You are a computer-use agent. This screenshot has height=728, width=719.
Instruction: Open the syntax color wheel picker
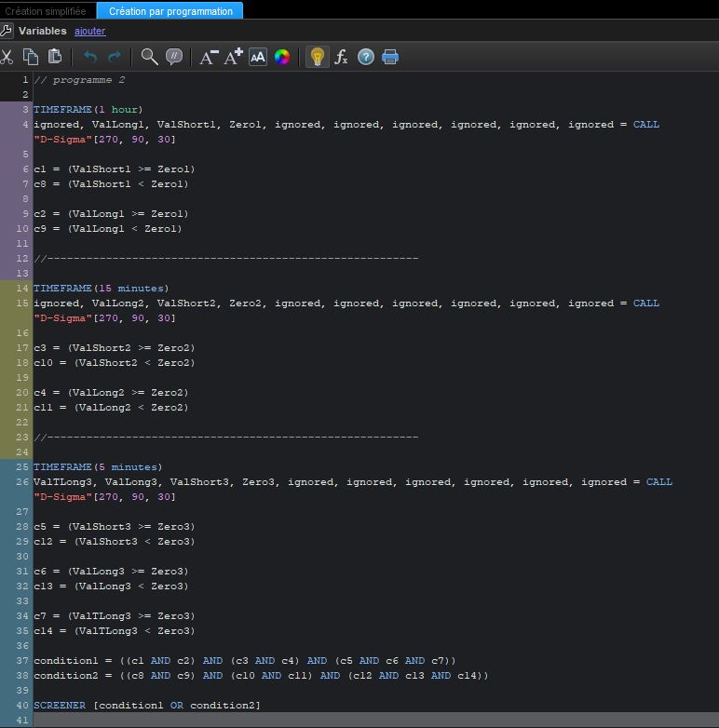(282, 57)
